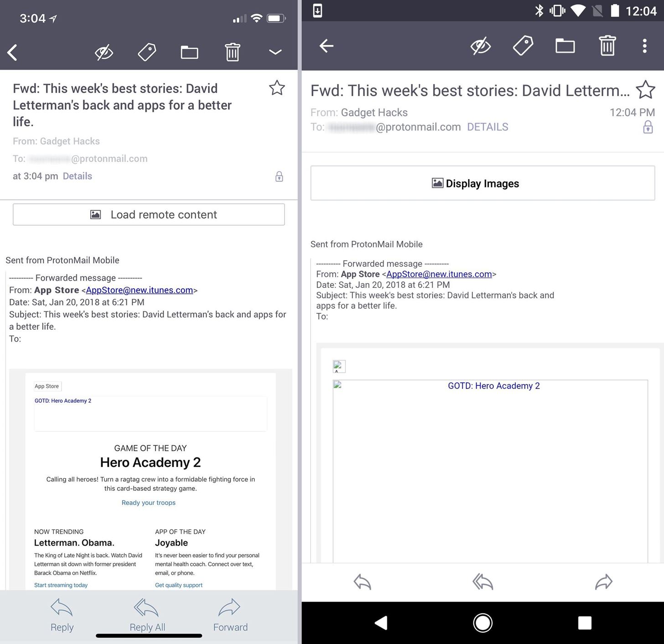Tap Details next to the recipient address

[77, 176]
